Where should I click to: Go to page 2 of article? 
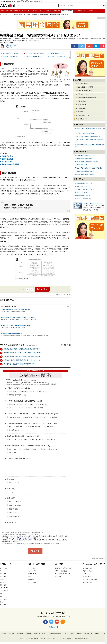point(28,289)
